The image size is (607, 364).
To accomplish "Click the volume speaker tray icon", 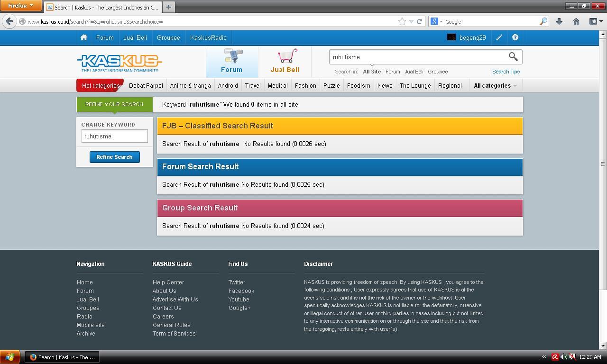I will click(563, 357).
